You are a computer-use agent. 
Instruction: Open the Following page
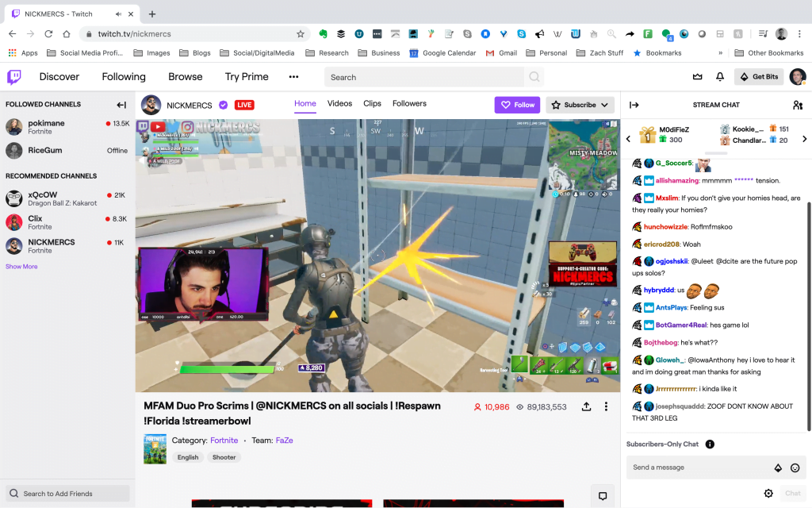[124, 77]
